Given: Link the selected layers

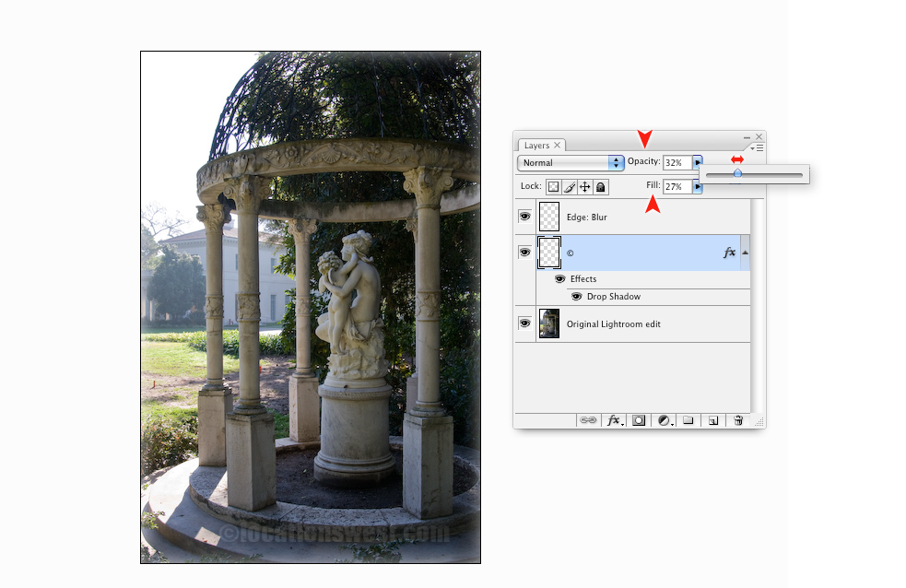Looking at the screenshot, I should coord(589,421).
